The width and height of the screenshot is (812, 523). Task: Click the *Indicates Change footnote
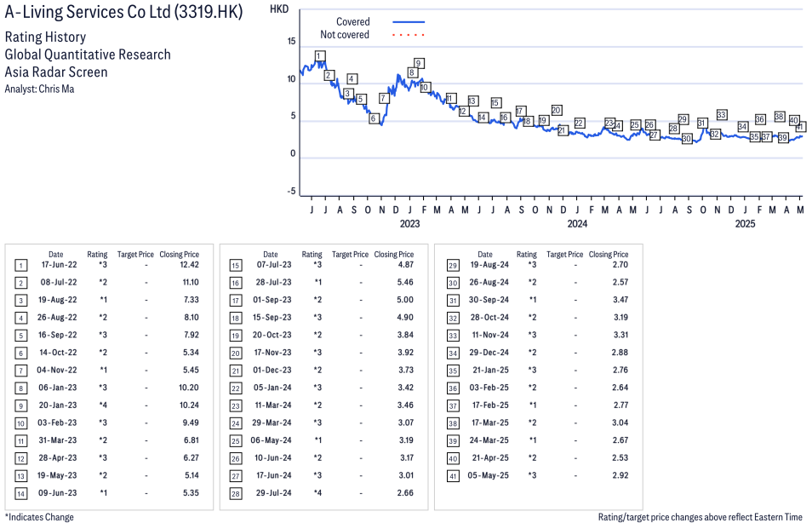click(39, 517)
